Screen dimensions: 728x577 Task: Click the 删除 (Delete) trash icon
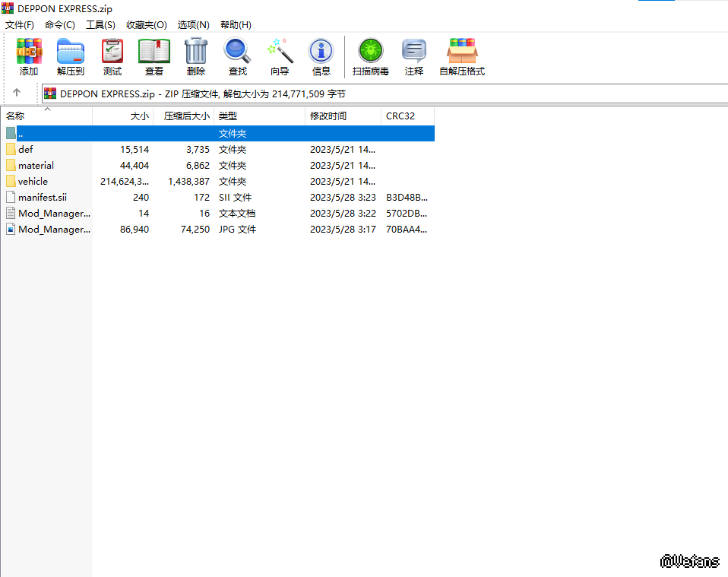196,57
